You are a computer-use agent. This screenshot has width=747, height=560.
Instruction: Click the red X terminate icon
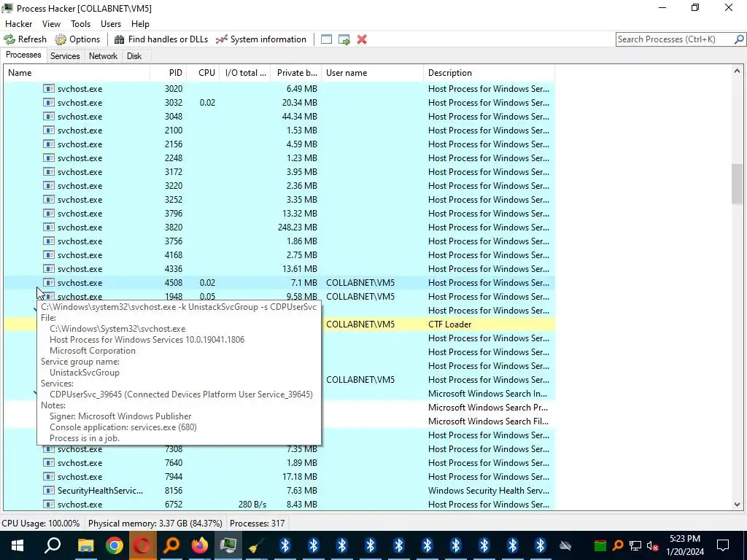[x=362, y=39]
